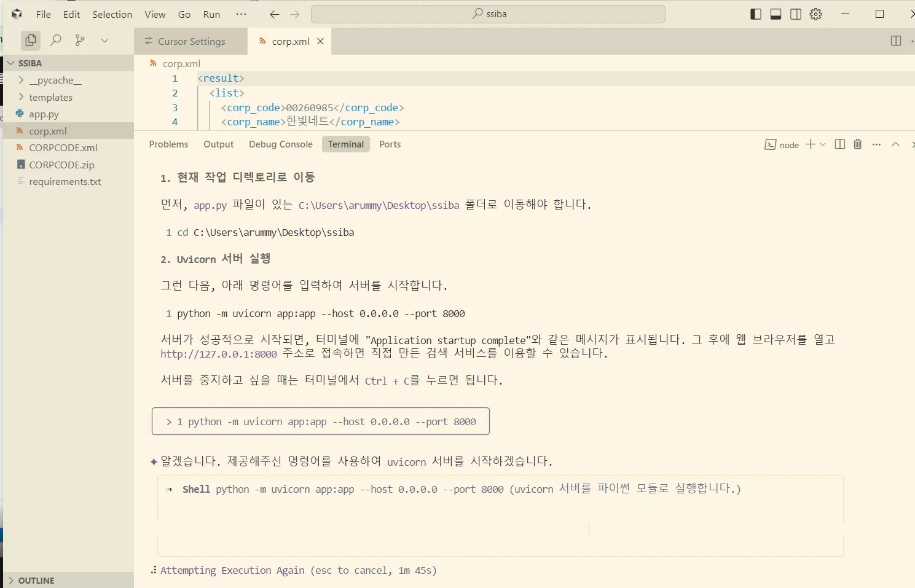Click line number 3 in editor
The width and height of the screenshot is (915, 588).
click(175, 108)
